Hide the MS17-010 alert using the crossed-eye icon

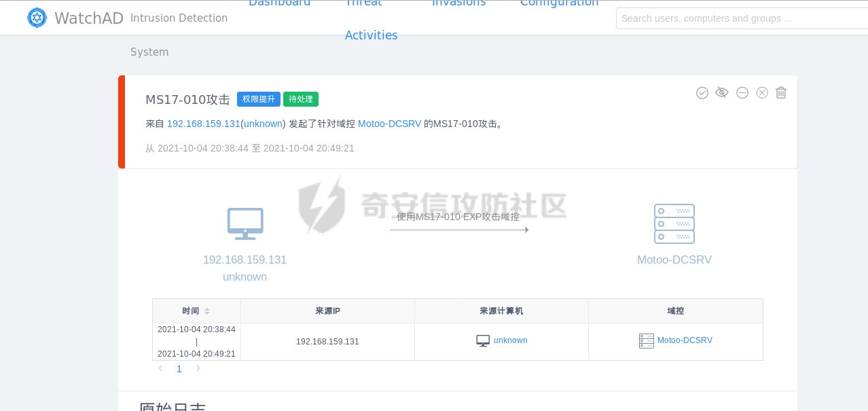(722, 93)
